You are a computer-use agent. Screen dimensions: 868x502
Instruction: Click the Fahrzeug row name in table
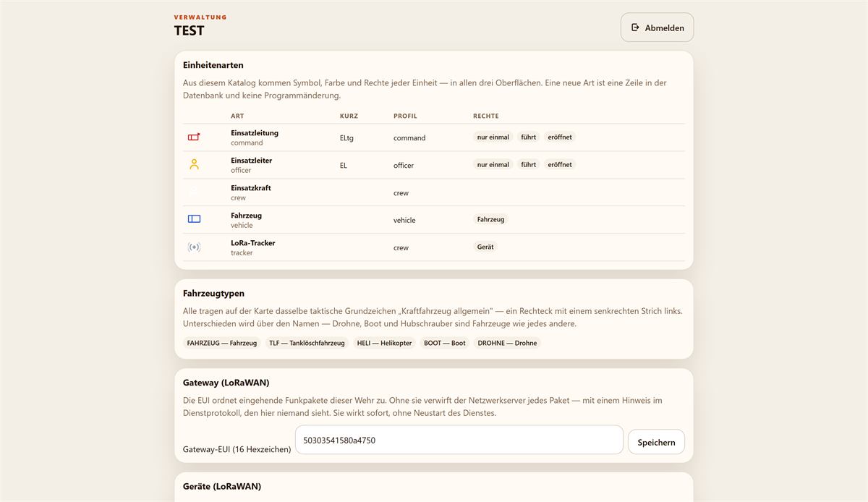click(x=247, y=216)
